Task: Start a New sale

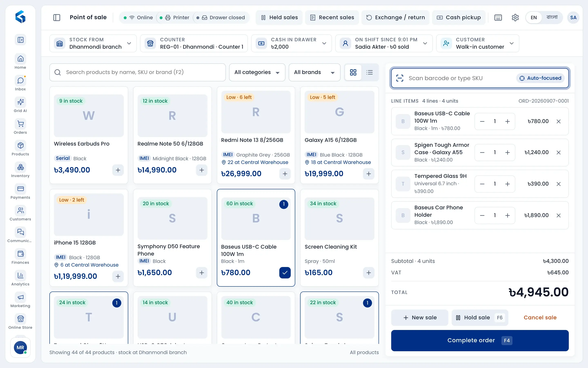Action: (x=420, y=318)
